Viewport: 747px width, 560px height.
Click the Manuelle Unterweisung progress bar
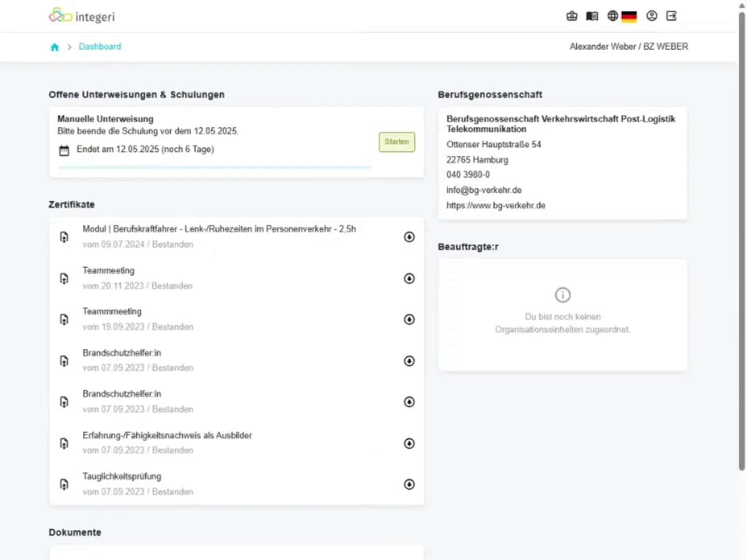point(215,167)
